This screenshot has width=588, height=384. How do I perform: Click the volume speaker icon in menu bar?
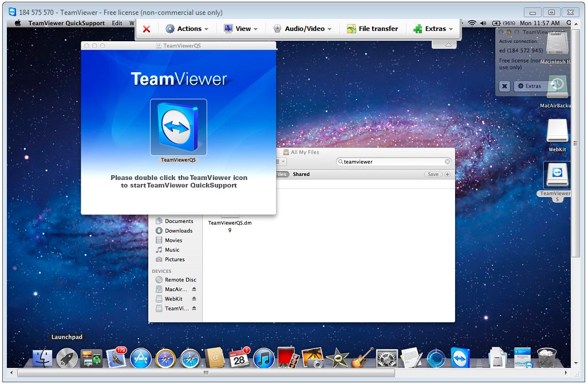tap(483, 23)
